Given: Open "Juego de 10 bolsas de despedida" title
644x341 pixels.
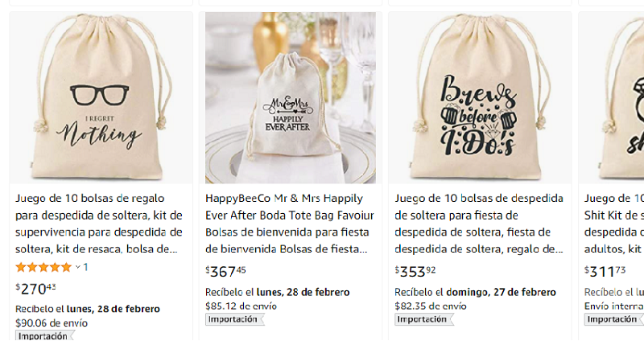Looking at the screenshot, I should (479, 224).
